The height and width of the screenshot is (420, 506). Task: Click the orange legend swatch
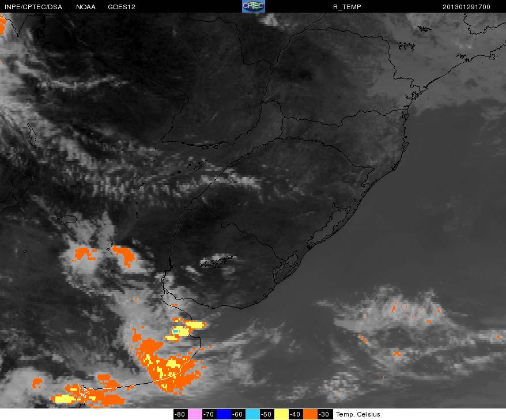coord(310,414)
